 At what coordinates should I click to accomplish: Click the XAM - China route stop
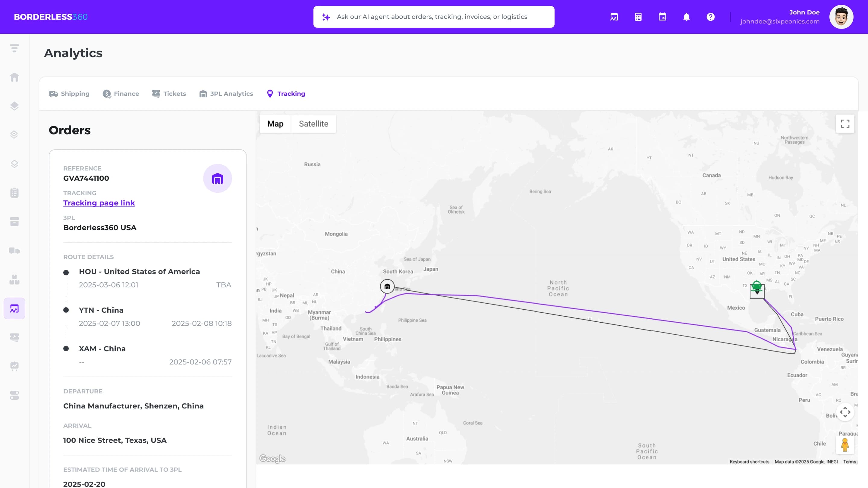click(102, 349)
